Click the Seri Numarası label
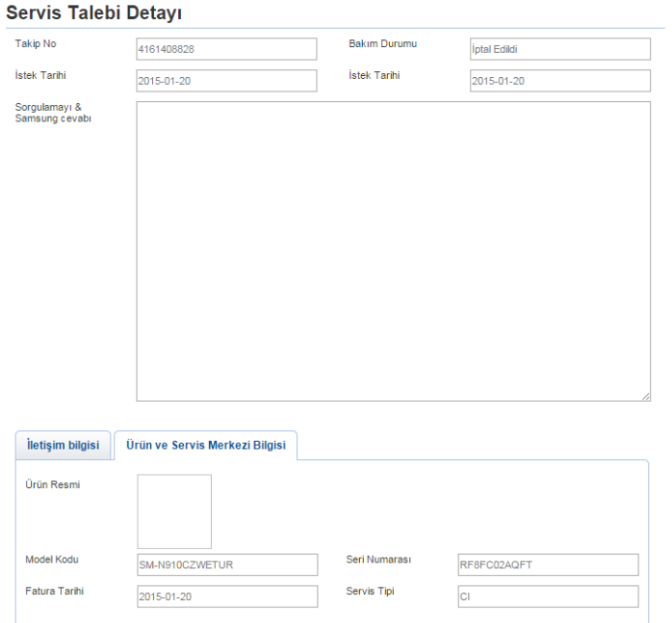 coord(378,559)
